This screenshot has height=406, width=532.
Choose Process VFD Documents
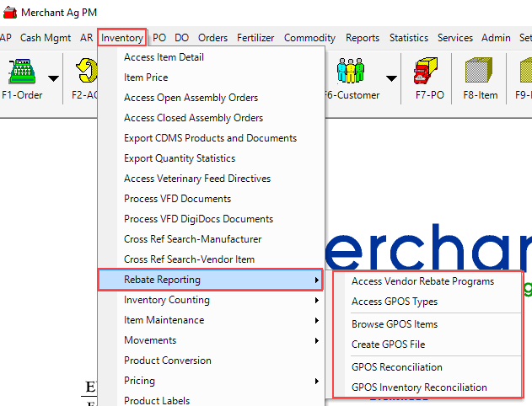click(x=177, y=199)
